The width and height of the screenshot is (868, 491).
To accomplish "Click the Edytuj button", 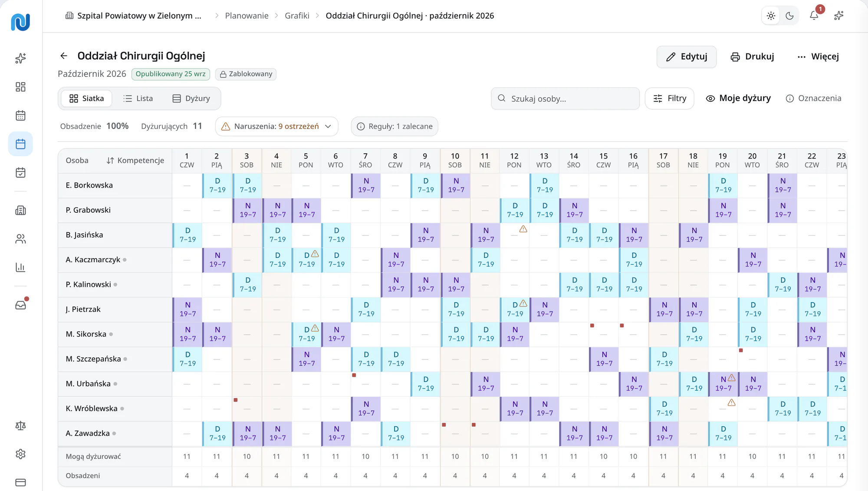I will tap(687, 57).
